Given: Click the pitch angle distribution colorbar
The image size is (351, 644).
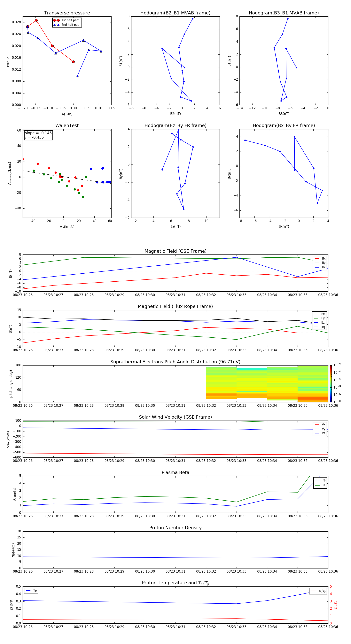Looking at the screenshot, I should 331,384.
